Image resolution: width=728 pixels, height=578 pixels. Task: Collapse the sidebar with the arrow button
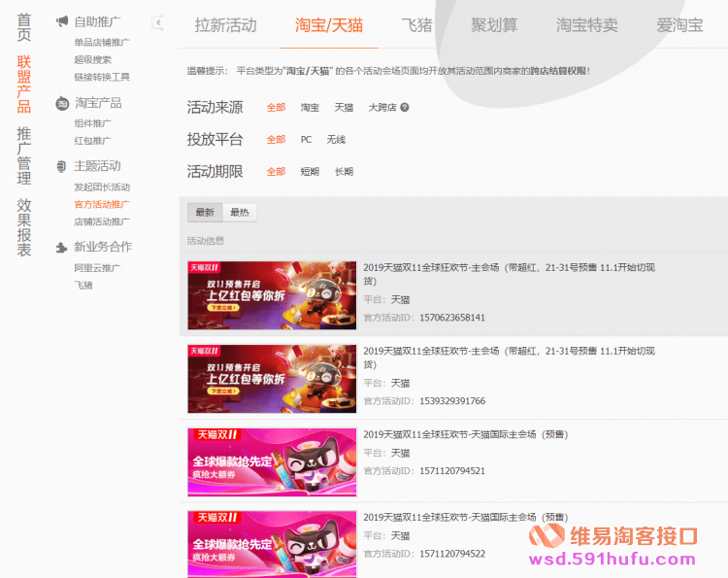pyautogui.click(x=158, y=22)
